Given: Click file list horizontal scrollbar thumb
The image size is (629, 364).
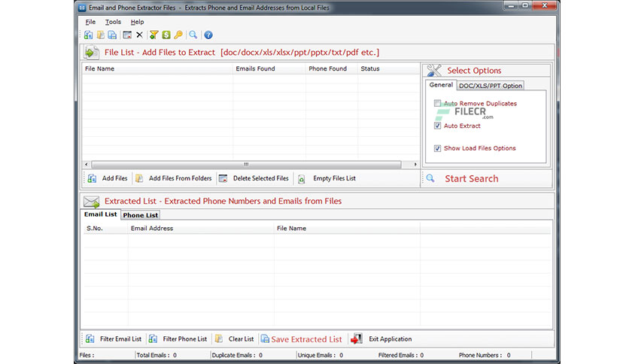Looking at the screenshot, I should click(246, 165).
